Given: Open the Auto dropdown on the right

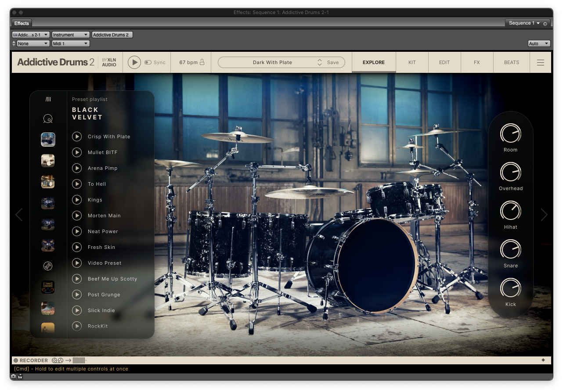Looking at the screenshot, I should click(x=539, y=43).
